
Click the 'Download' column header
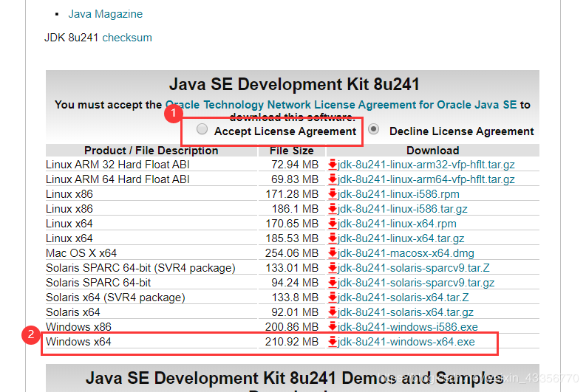[433, 151]
